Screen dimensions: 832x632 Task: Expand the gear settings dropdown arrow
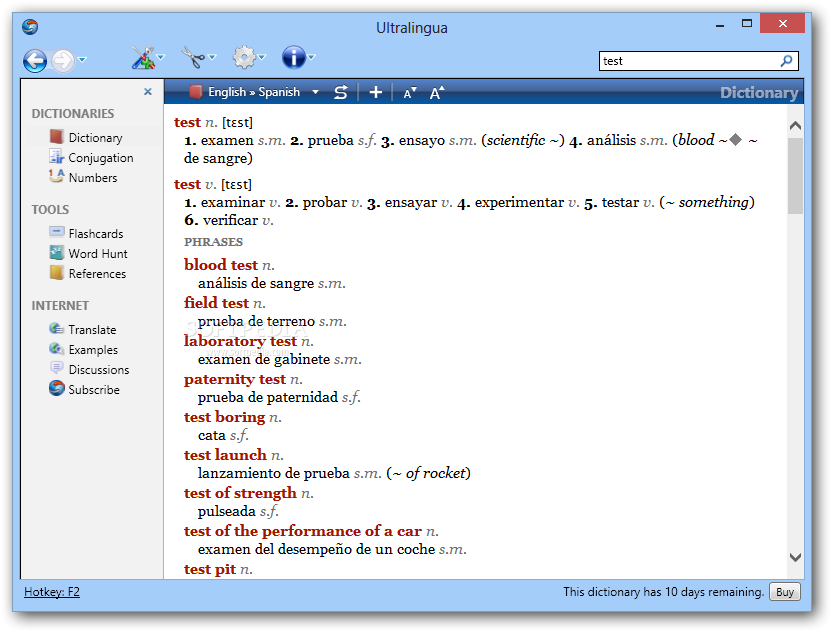(262, 57)
